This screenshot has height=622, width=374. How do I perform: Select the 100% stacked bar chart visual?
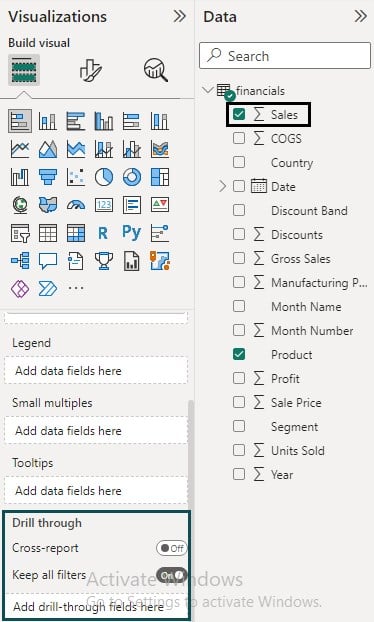pos(132,121)
